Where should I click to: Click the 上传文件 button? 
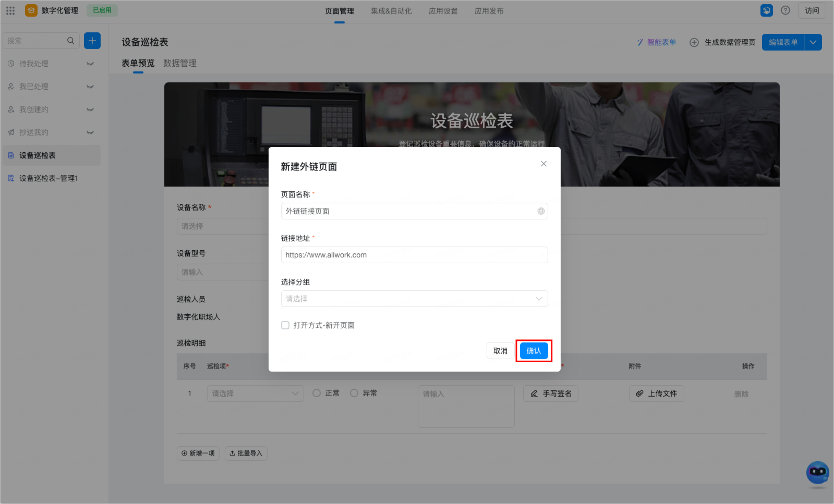pos(657,394)
